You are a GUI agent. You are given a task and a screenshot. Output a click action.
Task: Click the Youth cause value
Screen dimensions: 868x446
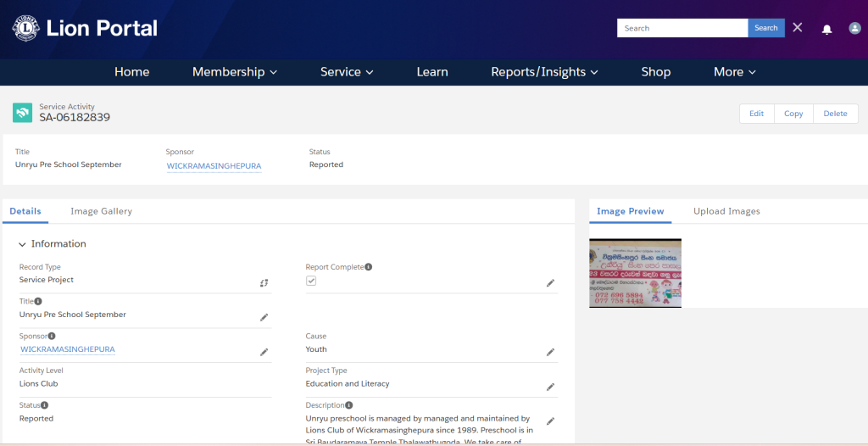tap(316, 349)
